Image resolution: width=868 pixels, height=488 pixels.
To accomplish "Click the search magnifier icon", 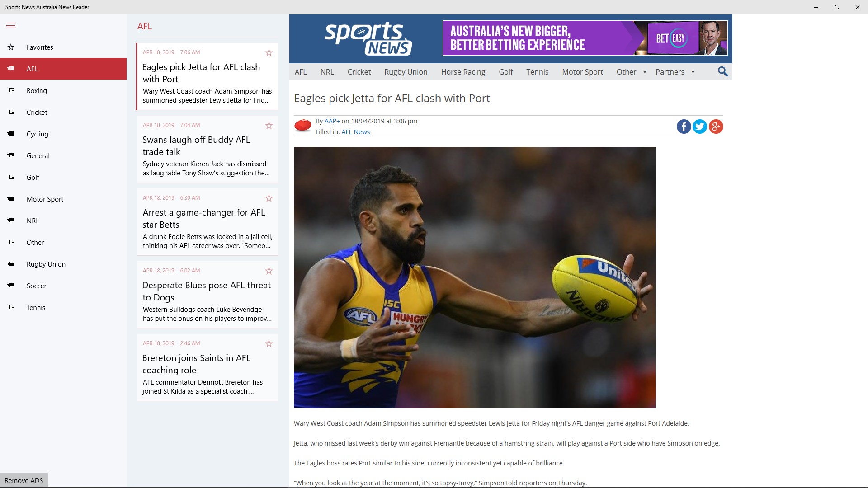I will 722,72.
